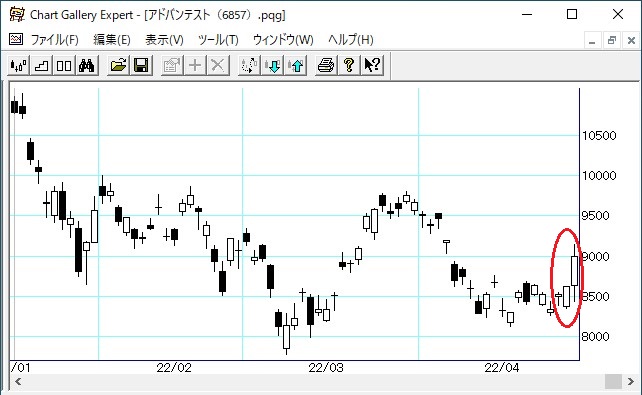Click the step-line chart toolbar icon
This screenshot has height=395, width=642.
click(x=41, y=65)
